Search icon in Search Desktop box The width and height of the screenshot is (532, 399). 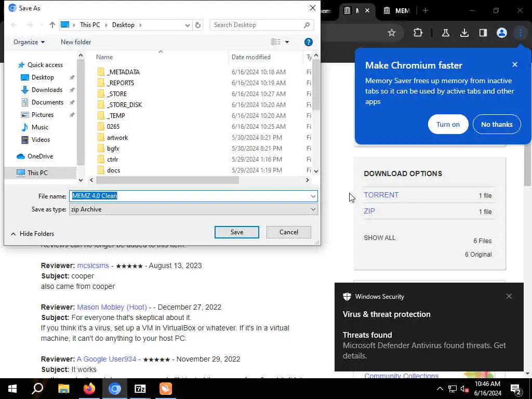pos(307,25)
